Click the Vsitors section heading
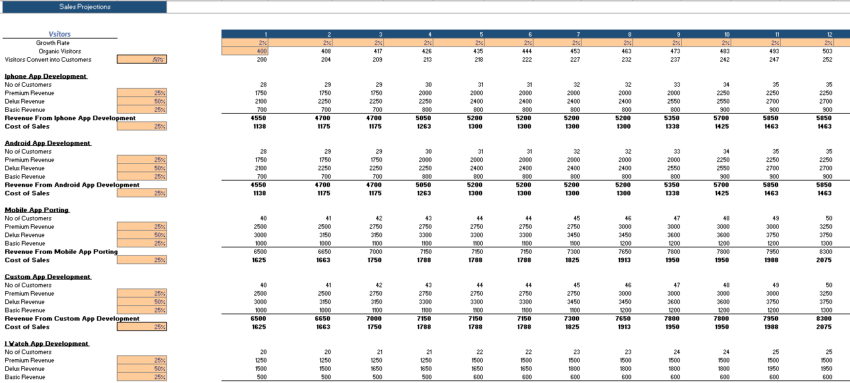The height and width of the screenshot is (383, 850). tap(60, 34)
